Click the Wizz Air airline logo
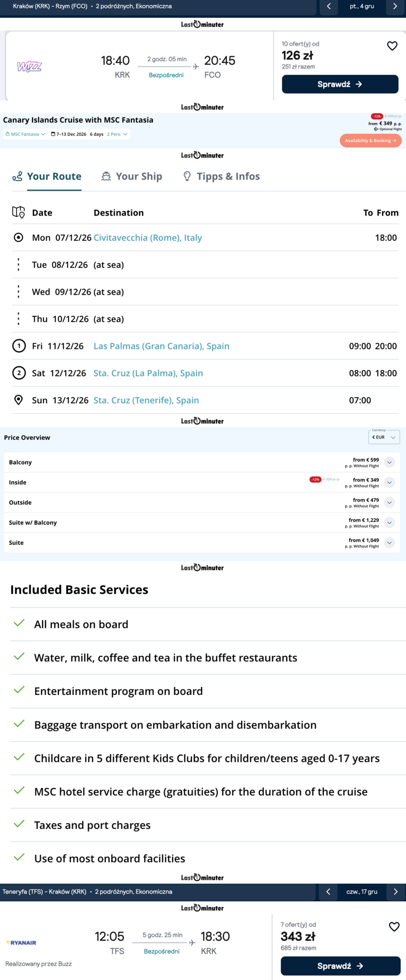The height and width of the screenshot is (980, 406). point(29,66)
